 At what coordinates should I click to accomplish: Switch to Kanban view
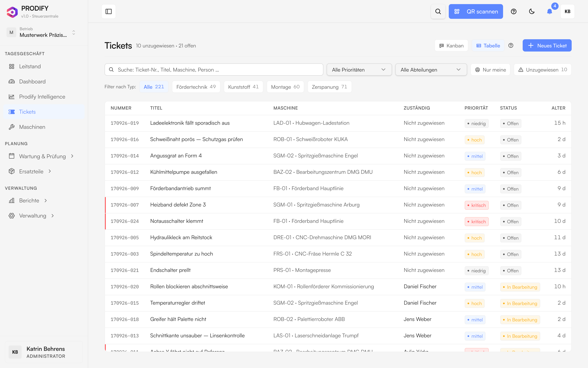tap(451, 46)
